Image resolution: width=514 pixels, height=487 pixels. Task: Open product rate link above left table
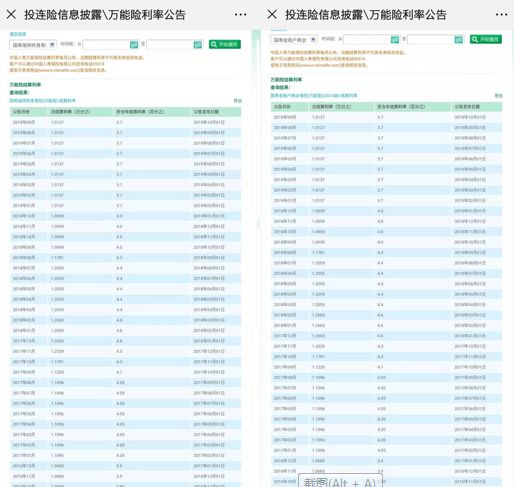click(43, 100)
